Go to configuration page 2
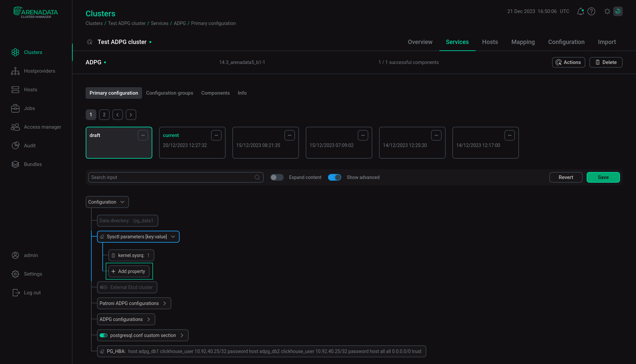 [104, 115]
